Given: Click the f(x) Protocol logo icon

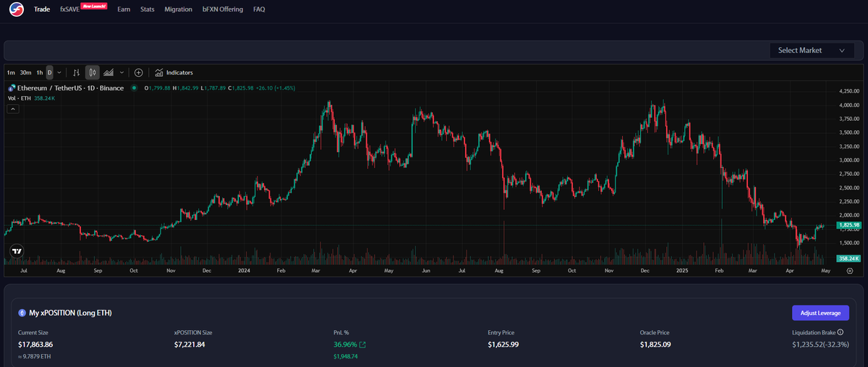Looking at the screenshot, I should [17, 9].
